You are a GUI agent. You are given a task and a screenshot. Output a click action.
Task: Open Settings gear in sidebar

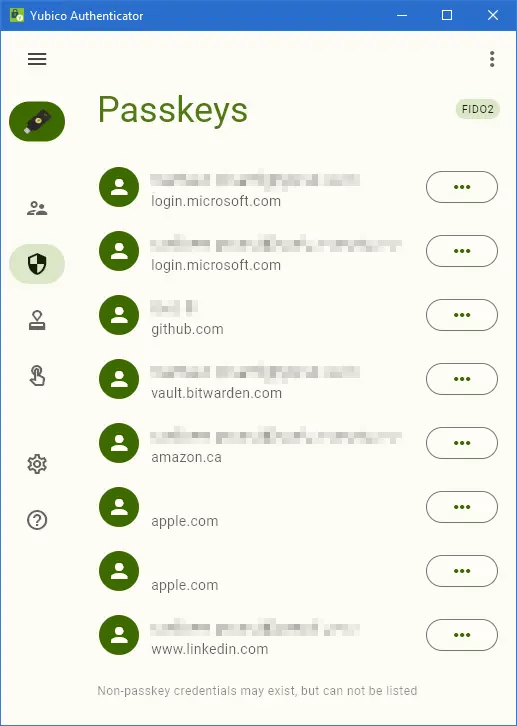click(37, 464)
